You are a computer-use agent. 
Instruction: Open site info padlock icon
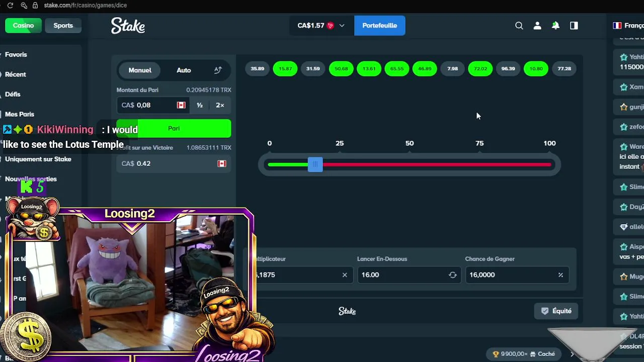tap(35, 5)
